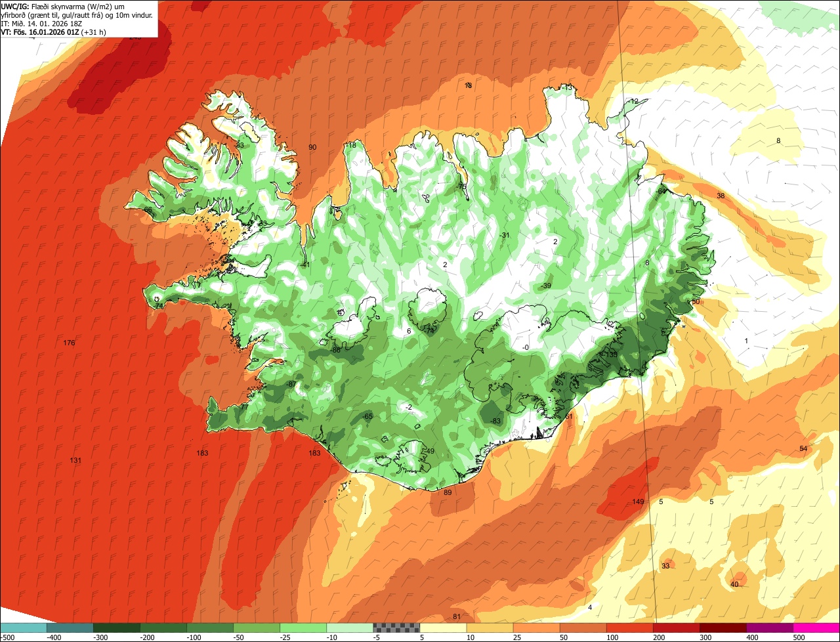
Task: Pick the light green swatch between -25 and -10
Action: [x=303, y=628]
